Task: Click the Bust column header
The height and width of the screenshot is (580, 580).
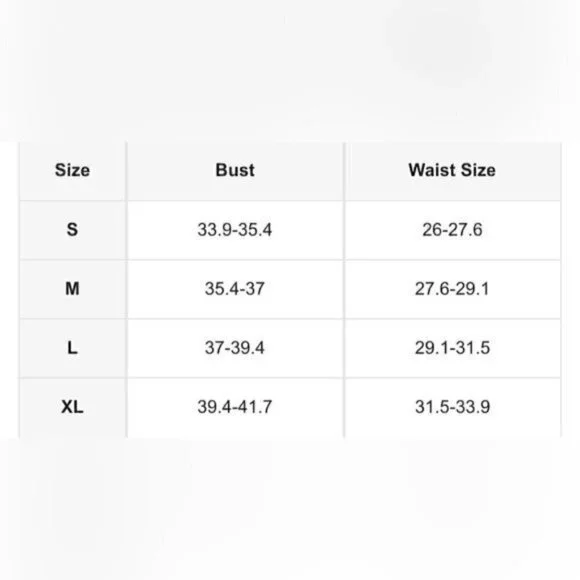Action: (x=235, y=170)
